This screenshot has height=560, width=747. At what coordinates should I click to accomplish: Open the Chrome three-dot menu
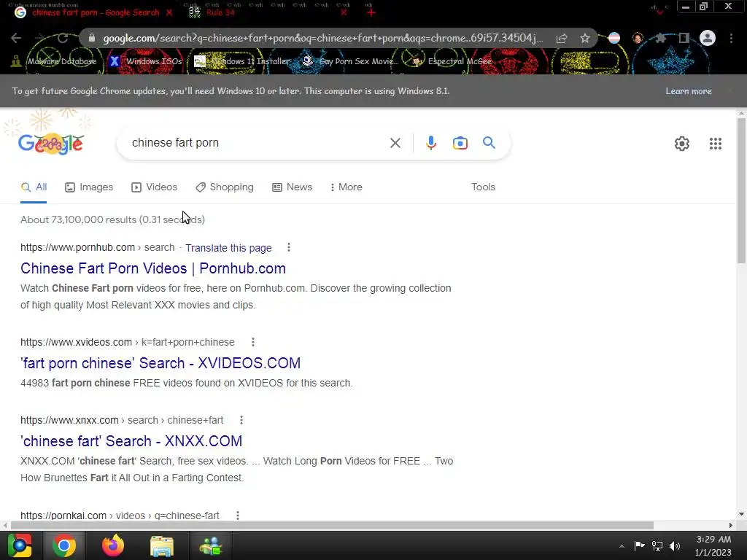(731, 38)
